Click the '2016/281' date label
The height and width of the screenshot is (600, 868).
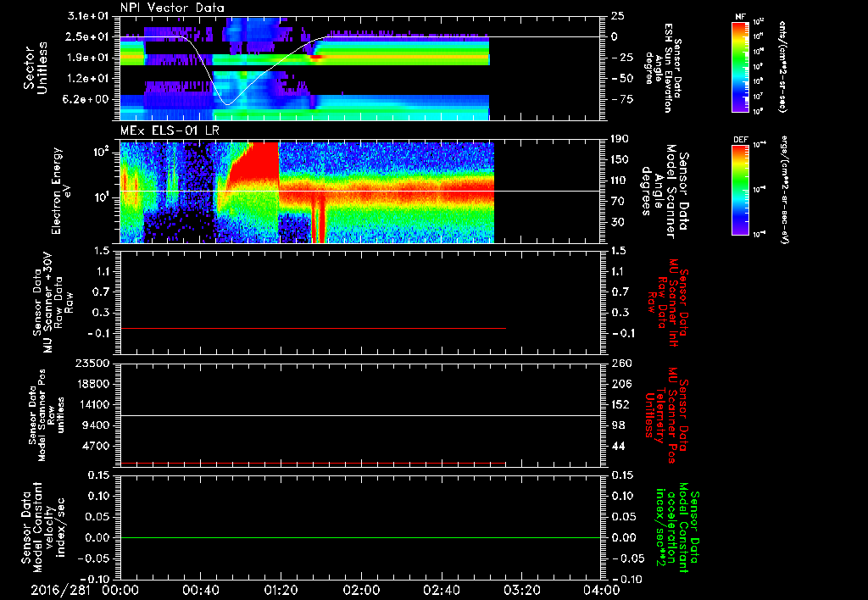[60, 590]
